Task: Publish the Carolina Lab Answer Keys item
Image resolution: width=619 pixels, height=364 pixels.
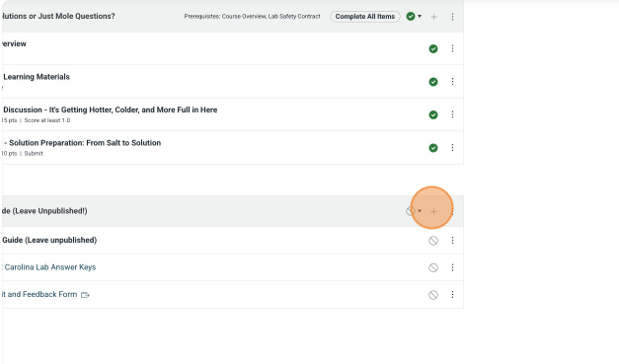Action: tap(433, 267)
